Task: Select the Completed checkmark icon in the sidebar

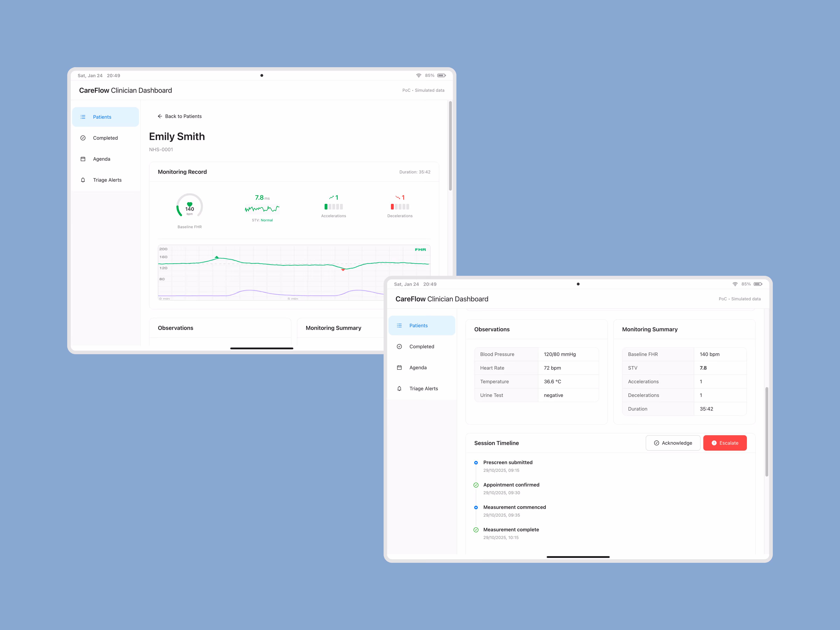Action: (x=83, y=138)
